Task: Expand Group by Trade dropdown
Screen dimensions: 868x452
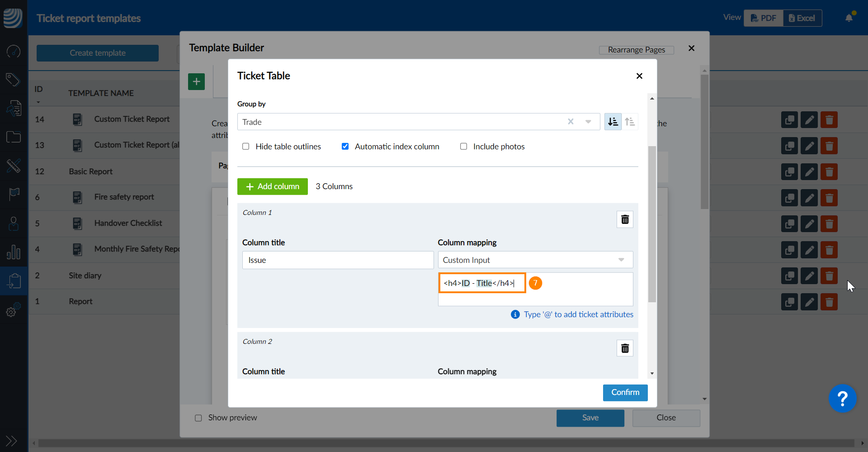Action: [588, 122]
